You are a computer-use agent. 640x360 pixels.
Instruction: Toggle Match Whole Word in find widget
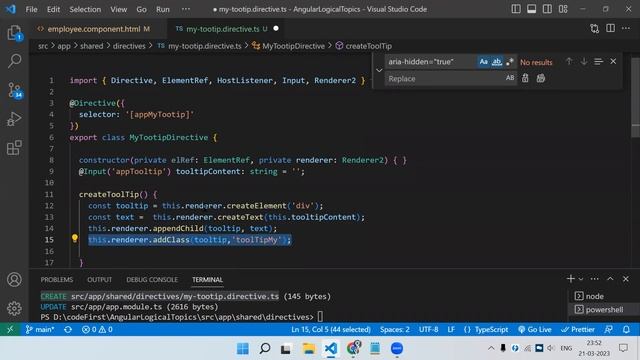[x=496, y=62]
